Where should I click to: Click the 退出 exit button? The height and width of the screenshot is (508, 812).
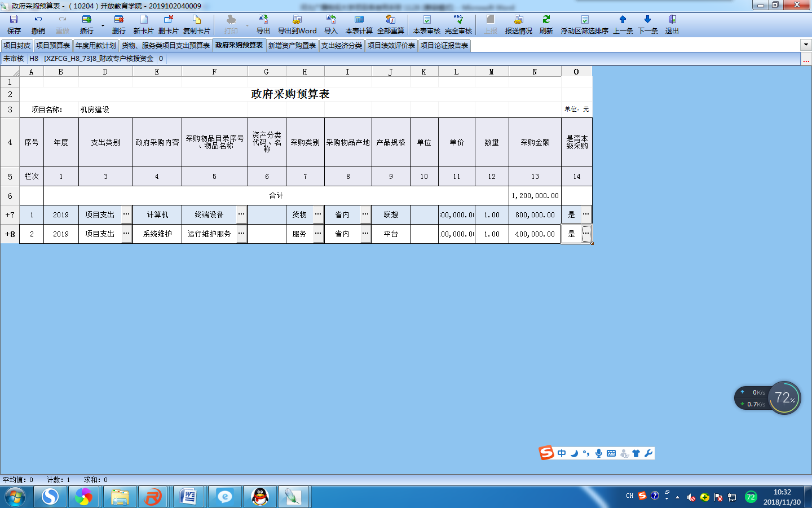(x=672, y=20)
